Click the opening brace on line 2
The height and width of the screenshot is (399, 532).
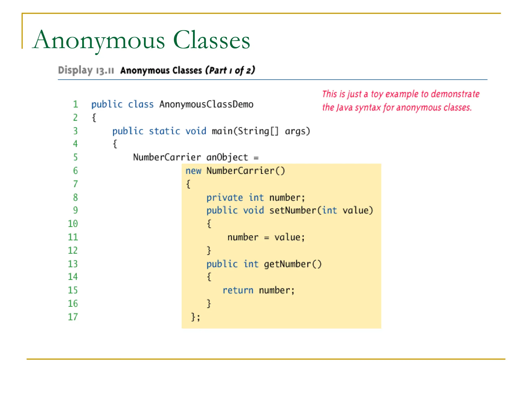point(94,118)
